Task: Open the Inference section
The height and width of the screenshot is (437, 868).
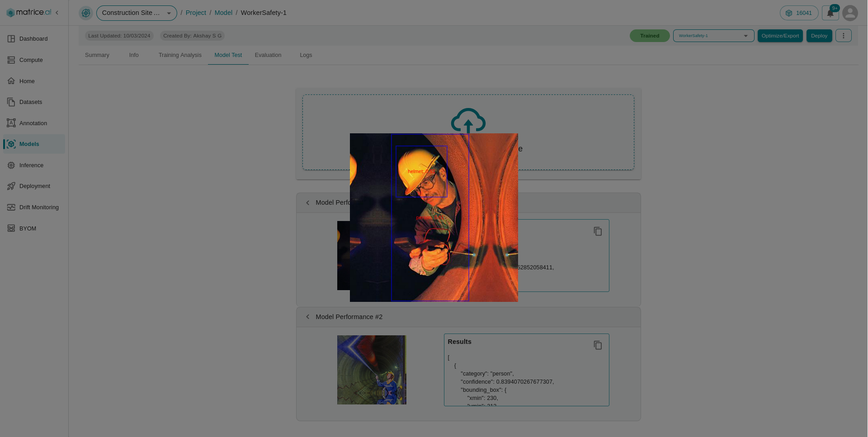Action: pyautogui.click(x=34, y=165)
